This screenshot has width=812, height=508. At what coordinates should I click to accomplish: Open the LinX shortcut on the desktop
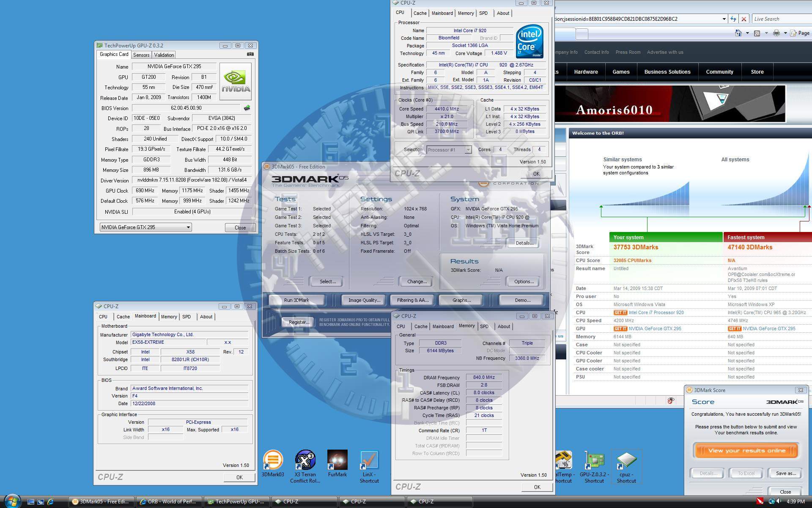coord(369,466)
